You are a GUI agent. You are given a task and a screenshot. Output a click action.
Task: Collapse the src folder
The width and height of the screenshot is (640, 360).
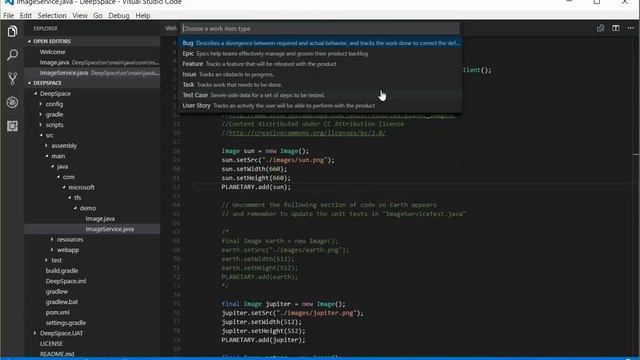[49, 135]
